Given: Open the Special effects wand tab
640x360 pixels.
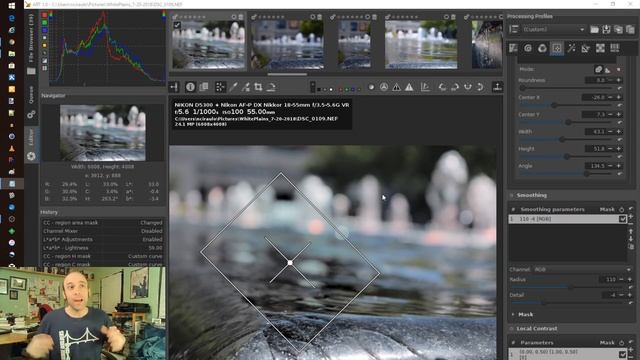Looking at the screenshot, I should pyautogui.click(x=571, y=48).
